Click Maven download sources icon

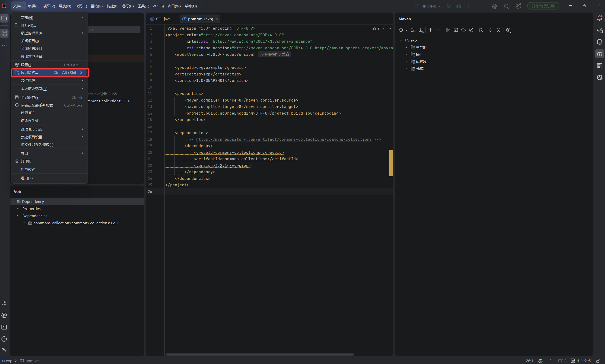[x=421, y=30]
